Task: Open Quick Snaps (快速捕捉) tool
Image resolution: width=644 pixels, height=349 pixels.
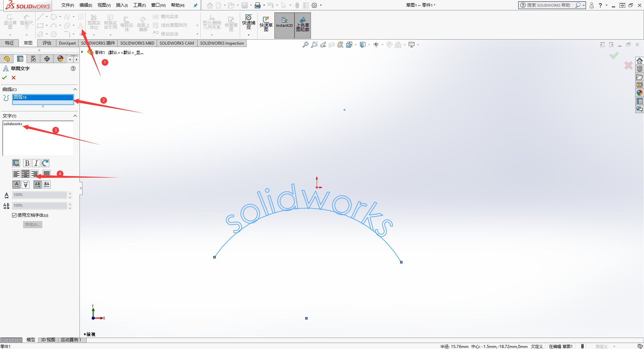Action: point(249,22)
